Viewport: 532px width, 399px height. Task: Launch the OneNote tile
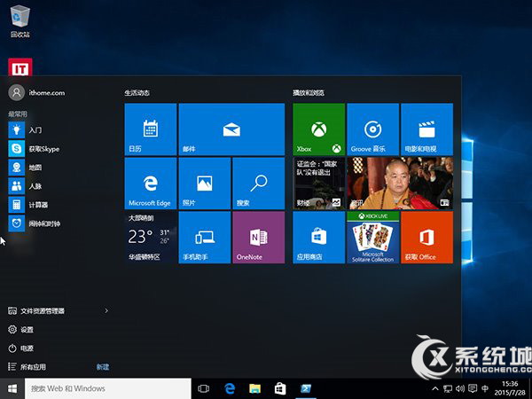[259, 238]
